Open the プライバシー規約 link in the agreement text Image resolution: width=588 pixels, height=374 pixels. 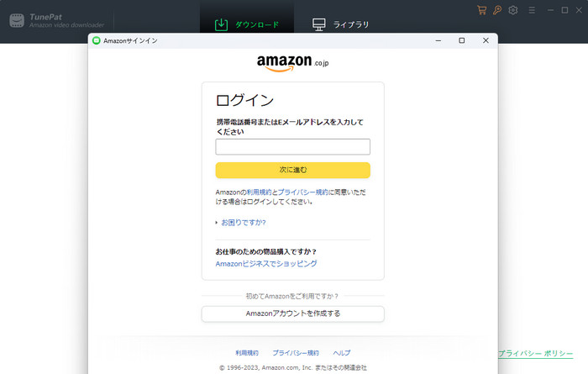pyautogui.click(x=303, y=192)
